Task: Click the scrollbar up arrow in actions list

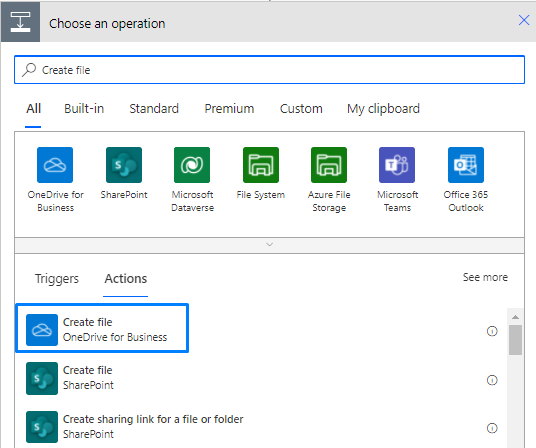Action: tap(515, 317)
